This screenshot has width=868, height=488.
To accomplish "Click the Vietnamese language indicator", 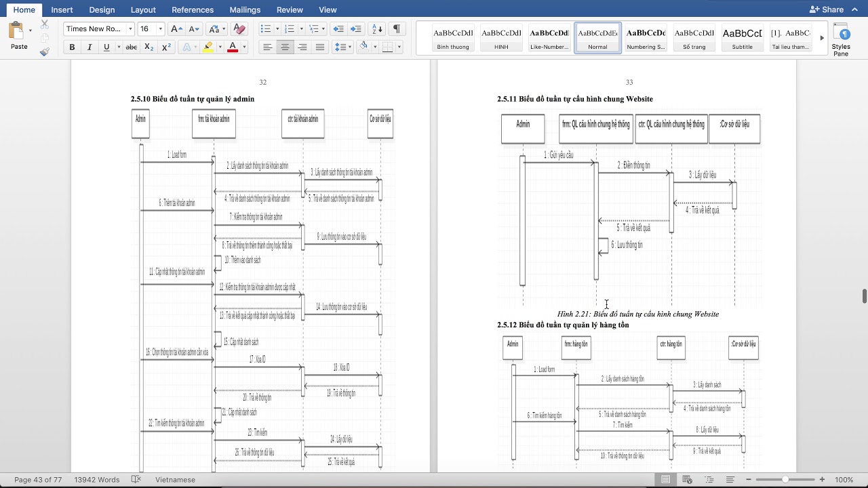I will pos(175,480).
